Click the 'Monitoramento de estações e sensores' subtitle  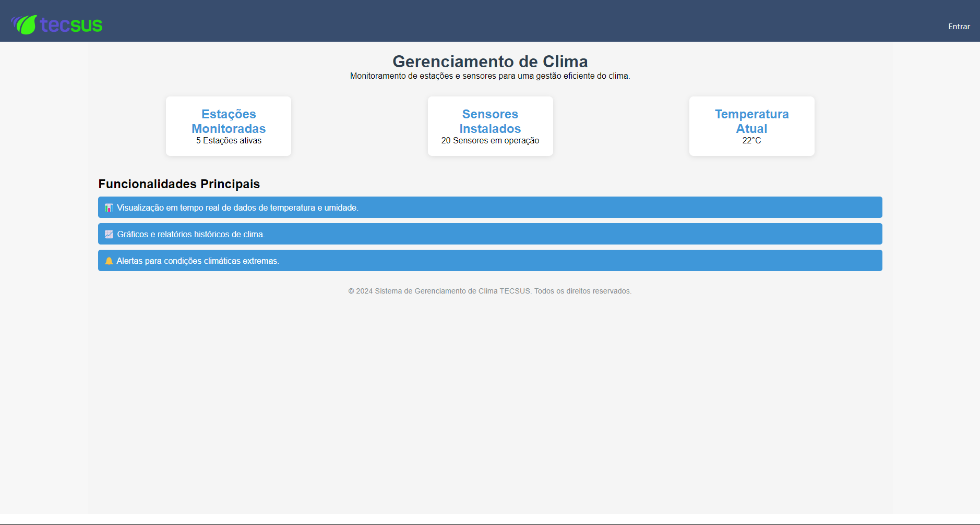pos(490,76)
